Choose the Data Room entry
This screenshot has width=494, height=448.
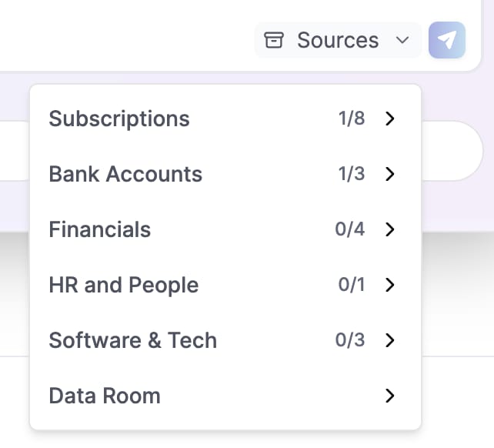pyautogui.click(x=225, y=396)
